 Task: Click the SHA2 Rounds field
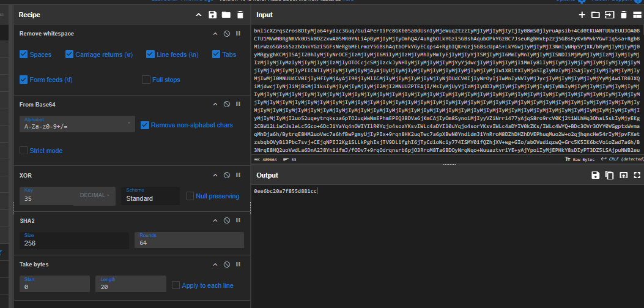tap(190, 240)
